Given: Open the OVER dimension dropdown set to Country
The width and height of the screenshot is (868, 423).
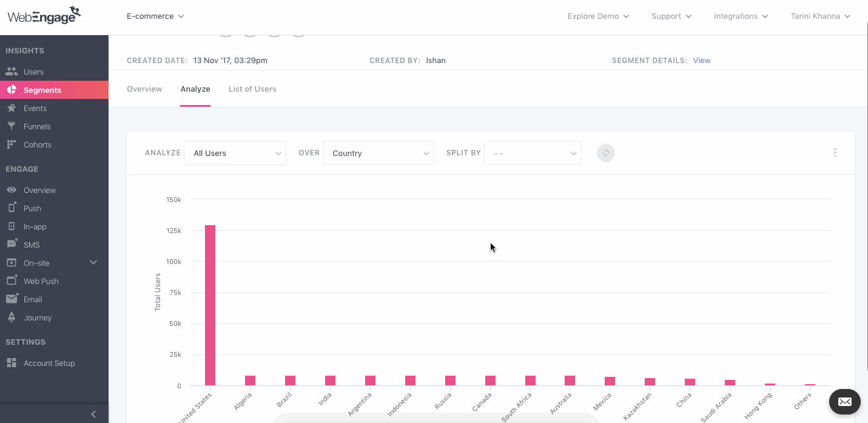Looking at the screenshot, I should pos(378,153).
